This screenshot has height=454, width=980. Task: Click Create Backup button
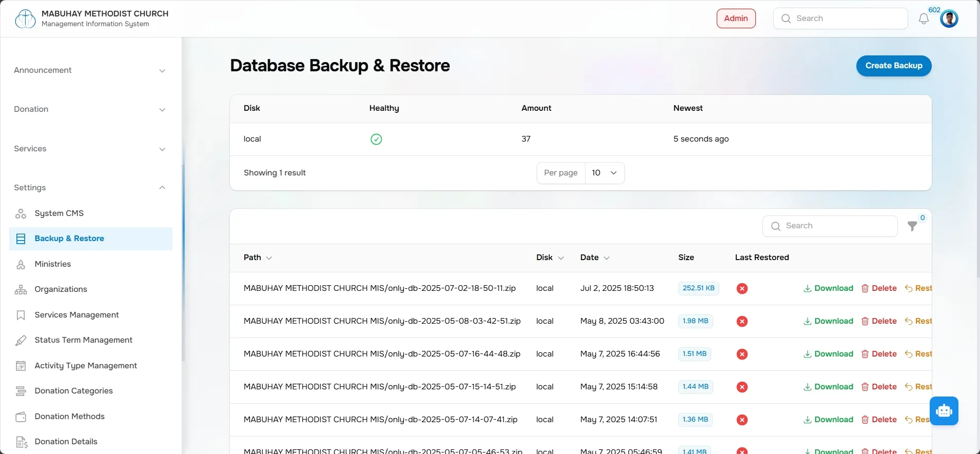point(894,66)
